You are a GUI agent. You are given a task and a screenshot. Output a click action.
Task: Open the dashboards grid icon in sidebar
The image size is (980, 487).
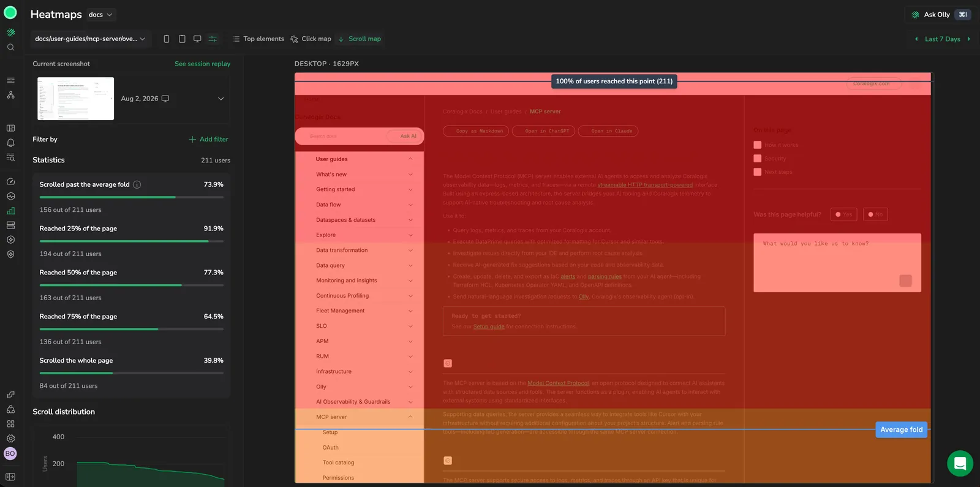tap(10, 128)
